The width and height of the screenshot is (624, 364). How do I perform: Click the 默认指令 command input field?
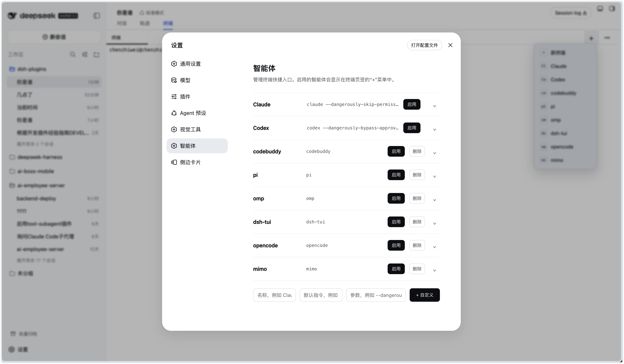(x=321, y=295)
